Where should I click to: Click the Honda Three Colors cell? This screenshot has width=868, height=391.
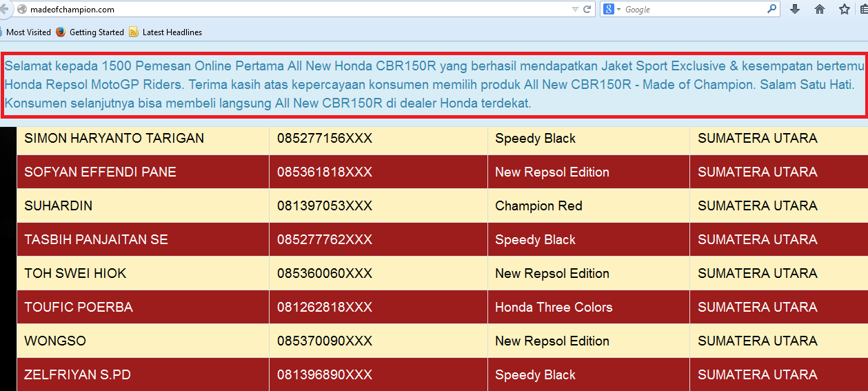pyautogui.click(x=554, y=308)
